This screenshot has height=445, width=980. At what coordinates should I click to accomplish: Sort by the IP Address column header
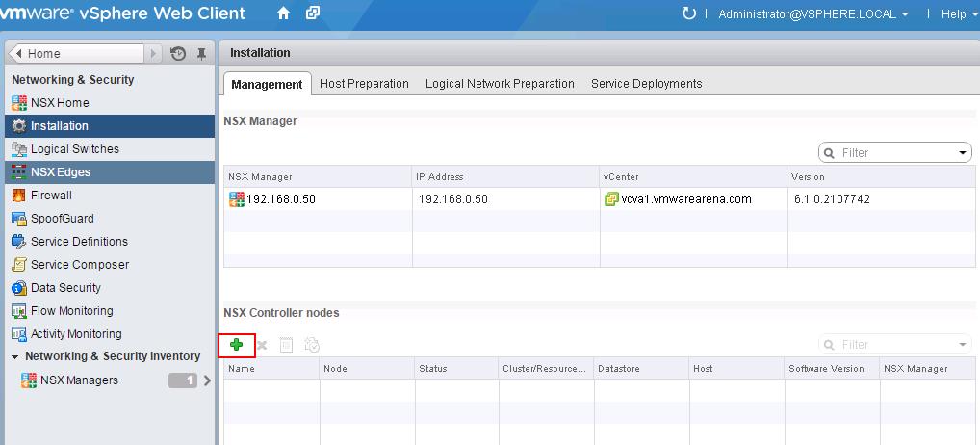tap(506, 177)
